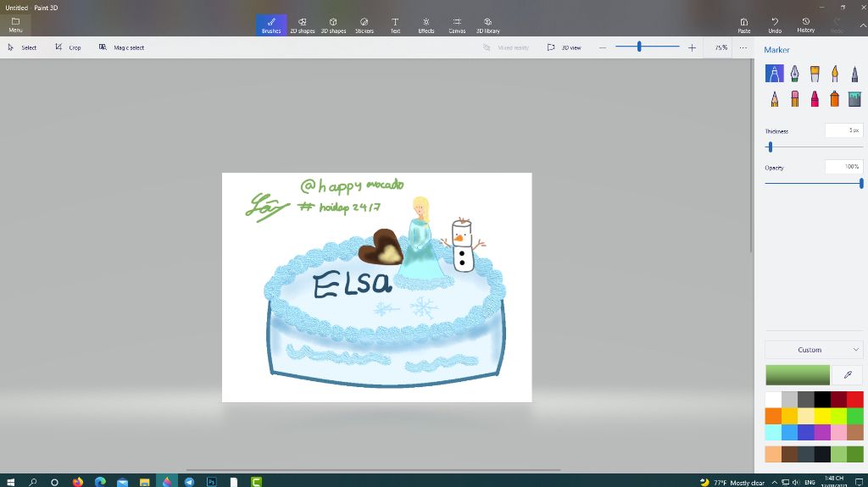Choose the yellow color swatch
Image resolution: width=868 pixels, height=487 pixels.
[822, 416]
